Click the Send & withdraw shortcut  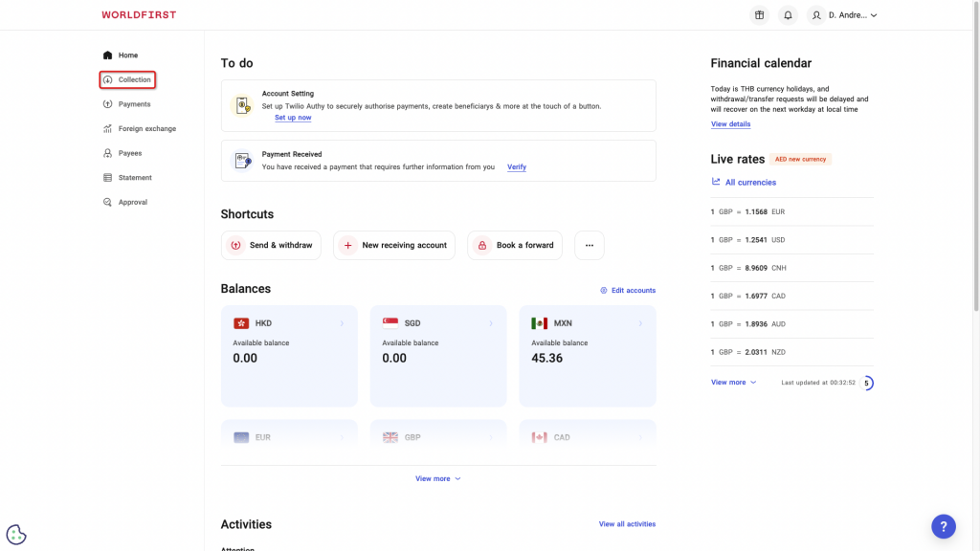[x=271, y=245]
